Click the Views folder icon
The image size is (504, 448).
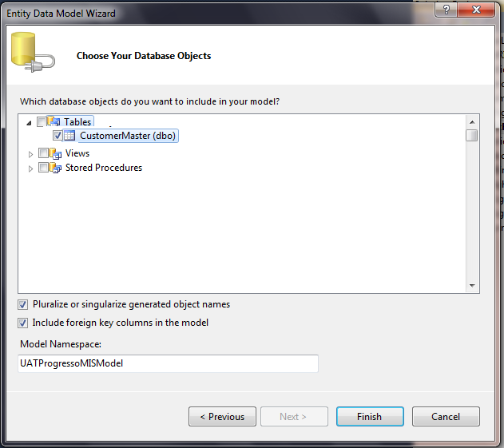[x=55, y=153]
